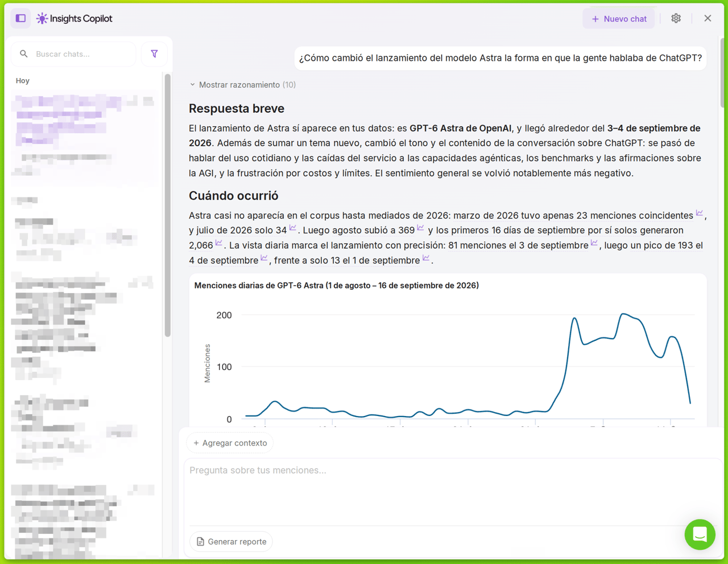
Task: Open chart citation after '1 de septiembre'
Action: [x=425, y=258]
